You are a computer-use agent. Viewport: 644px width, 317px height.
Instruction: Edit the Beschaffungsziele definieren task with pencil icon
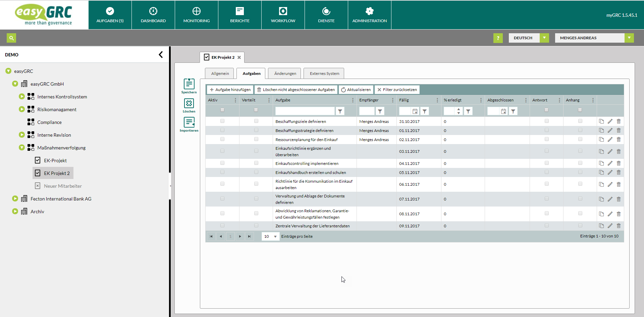(x=610, y=121)
